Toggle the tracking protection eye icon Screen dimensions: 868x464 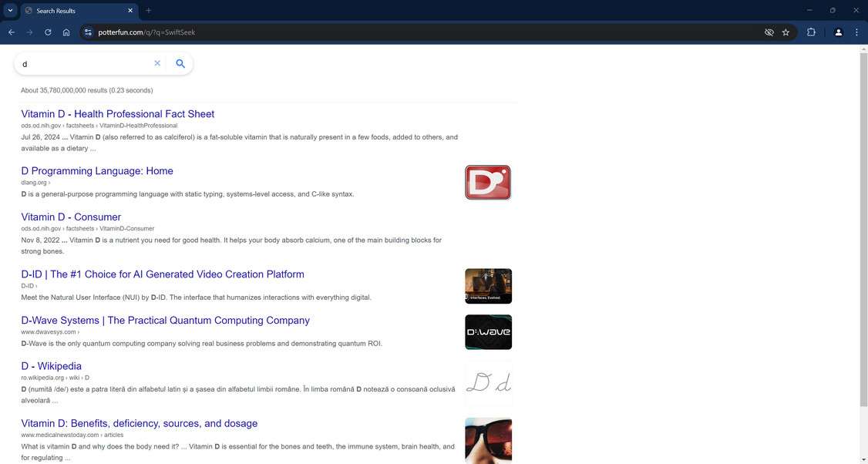tap(769, 32)
